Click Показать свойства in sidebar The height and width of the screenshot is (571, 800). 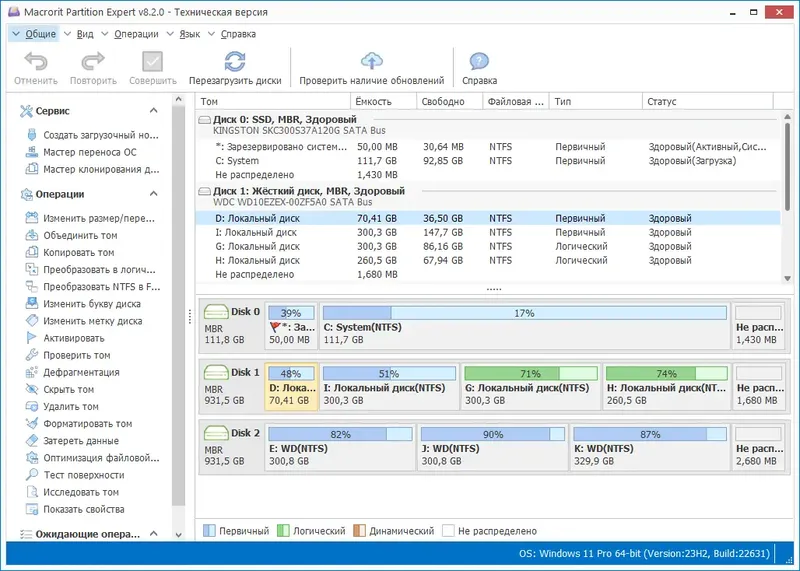pyautogui.click(x=83, y=509)
